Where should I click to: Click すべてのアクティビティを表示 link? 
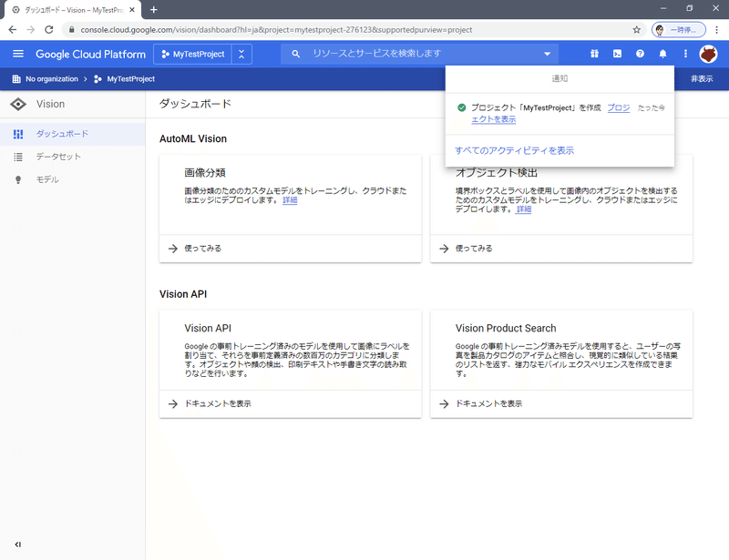(514, 150)
